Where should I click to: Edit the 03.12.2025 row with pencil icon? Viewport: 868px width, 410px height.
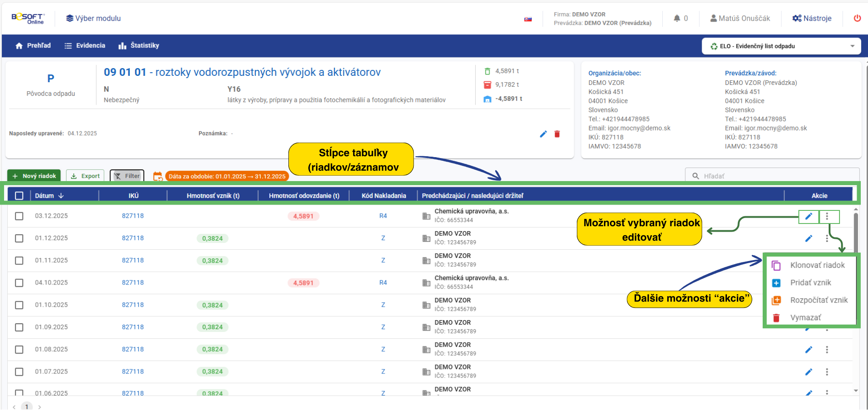tap(808, 216)
